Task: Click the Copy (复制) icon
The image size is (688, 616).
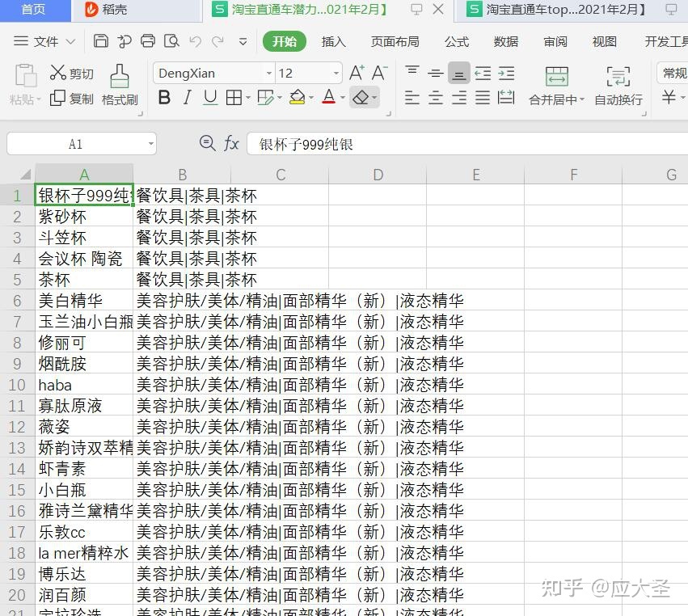Action: tap(57, 99)
